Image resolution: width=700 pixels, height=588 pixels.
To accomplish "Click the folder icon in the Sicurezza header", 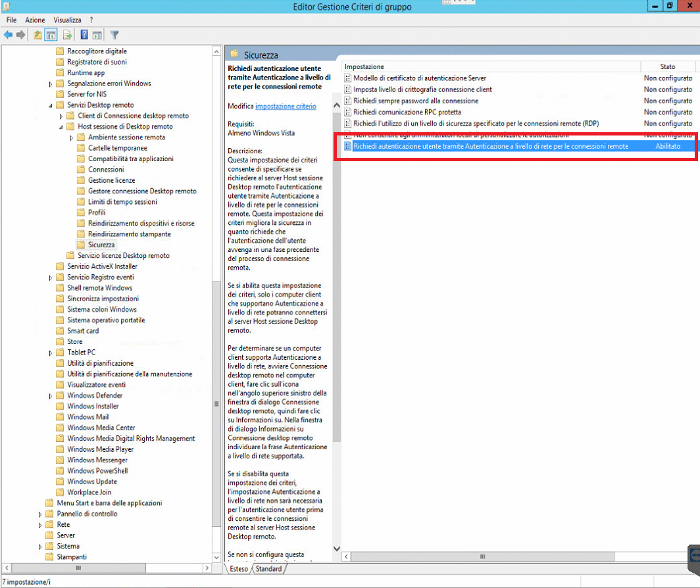I will (x=234, y=55).
